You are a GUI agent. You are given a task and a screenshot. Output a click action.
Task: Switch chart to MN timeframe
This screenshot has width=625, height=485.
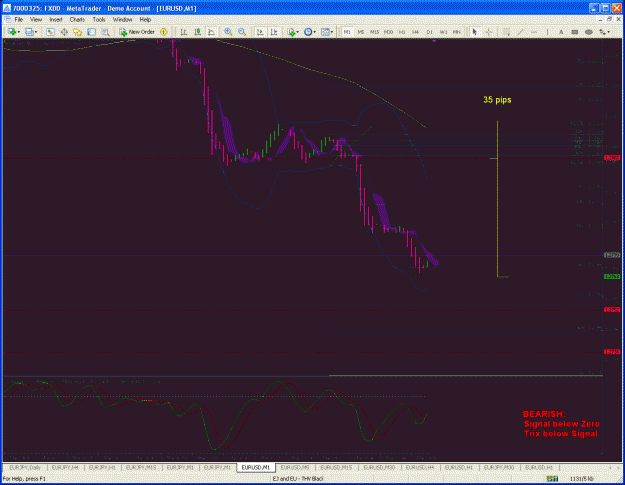[457, 32]
